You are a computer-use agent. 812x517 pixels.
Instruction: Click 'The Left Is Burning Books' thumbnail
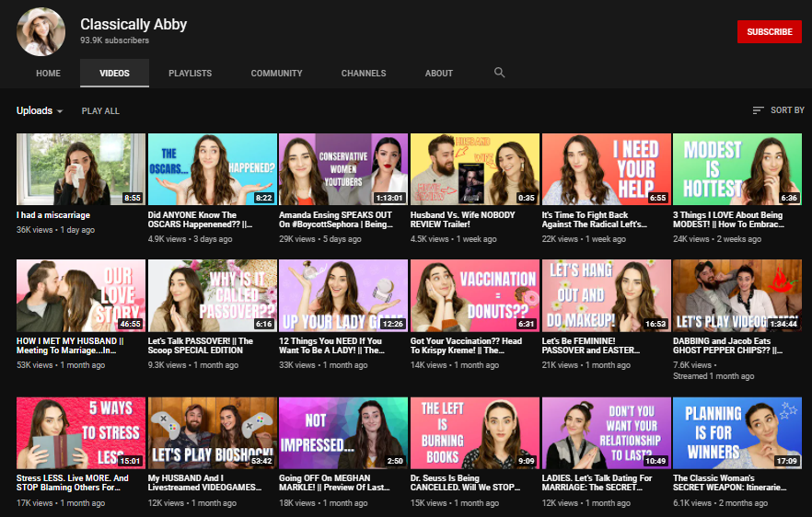475,433
